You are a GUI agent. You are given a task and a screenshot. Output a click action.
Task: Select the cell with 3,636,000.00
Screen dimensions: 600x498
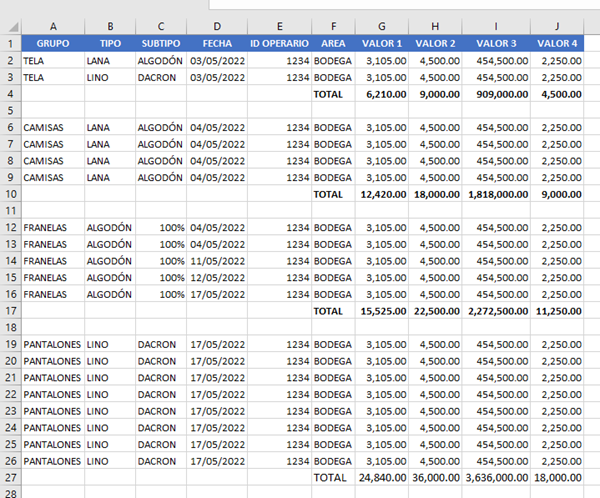point(497,478)
